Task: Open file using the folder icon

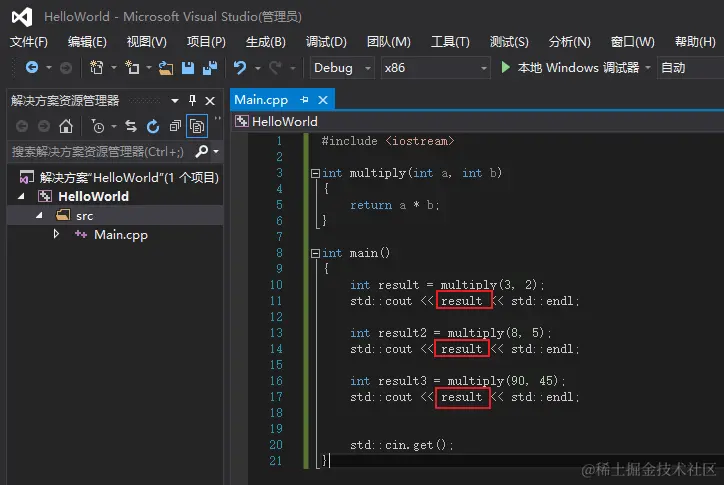Action: 166,68
